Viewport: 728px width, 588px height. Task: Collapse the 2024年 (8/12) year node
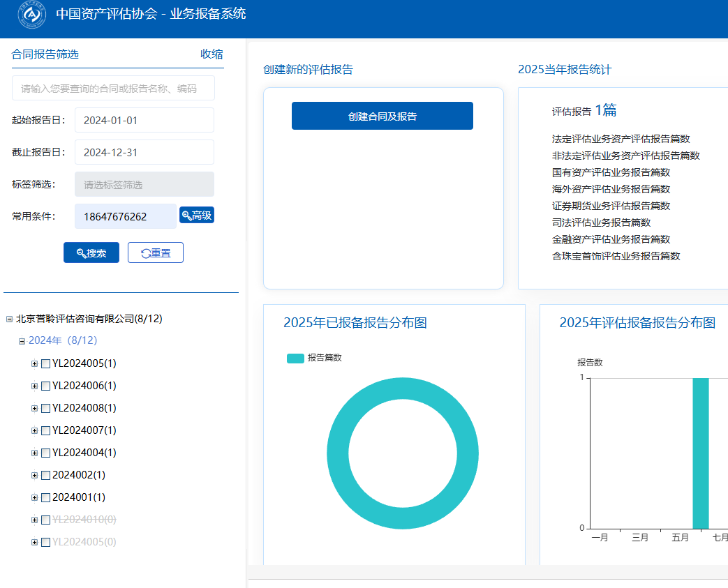click(22, 341)
